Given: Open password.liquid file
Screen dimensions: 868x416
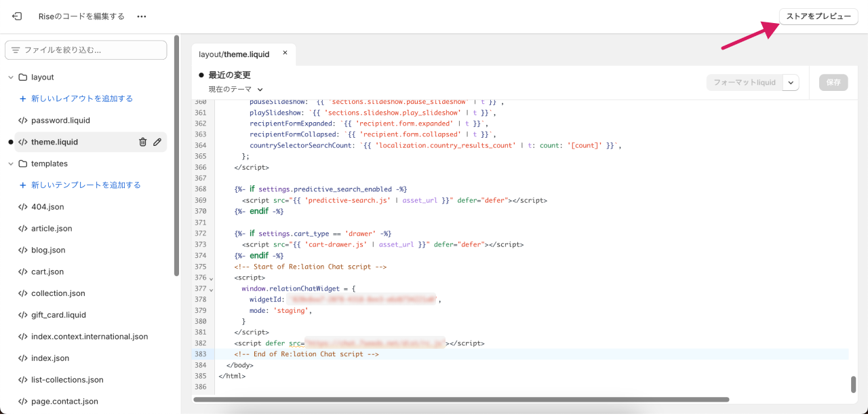Looking at the screenshot, I should tap(60, 120).
